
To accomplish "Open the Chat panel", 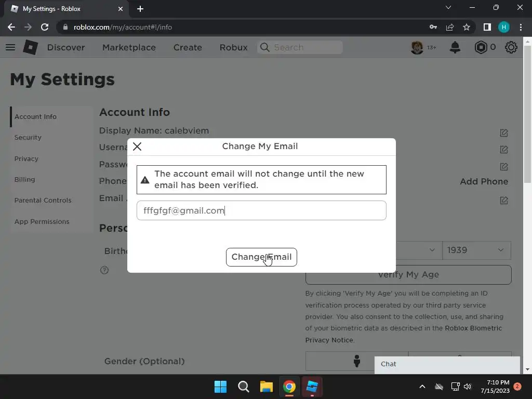I will (x=447, y=364).
